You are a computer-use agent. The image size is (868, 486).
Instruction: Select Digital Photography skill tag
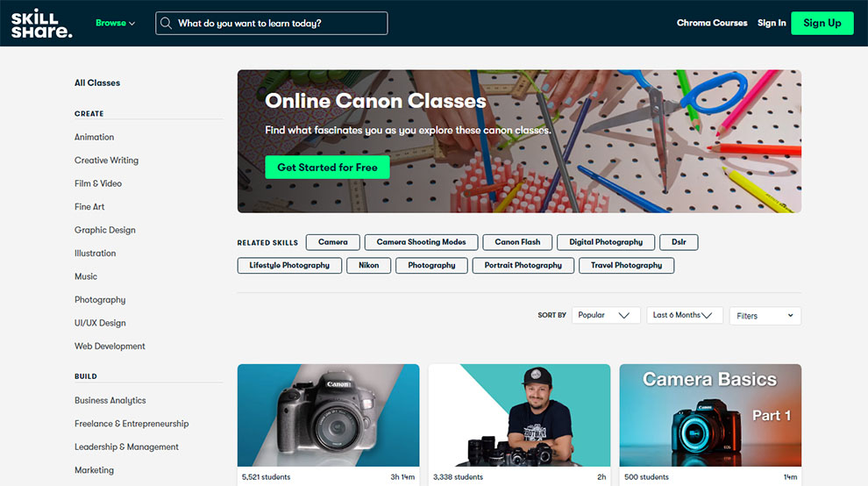(x=606, y=242)
